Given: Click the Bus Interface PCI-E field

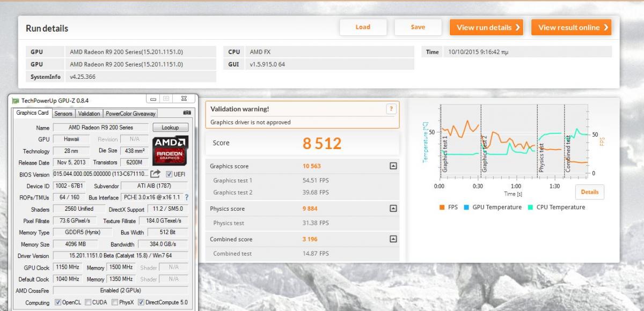Looking at the screenshot, I should [x=152, y=197].
